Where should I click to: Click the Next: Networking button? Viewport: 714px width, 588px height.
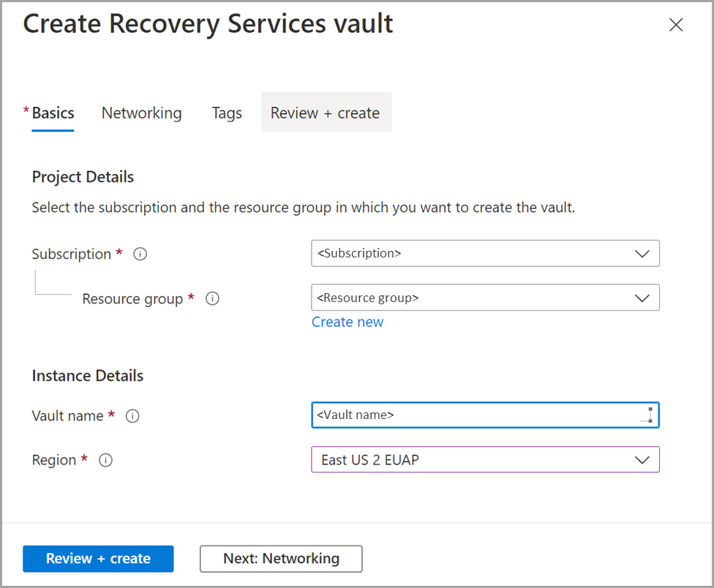pos(281,558)
